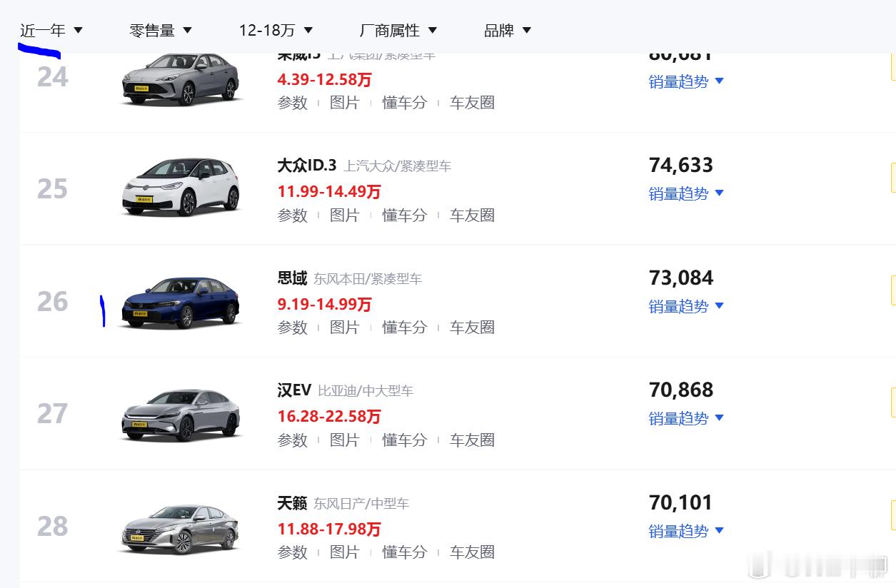Click the white 大众ID.3 car thumbnail
Viewport: 896px width, 588px height.
(181, 187)
